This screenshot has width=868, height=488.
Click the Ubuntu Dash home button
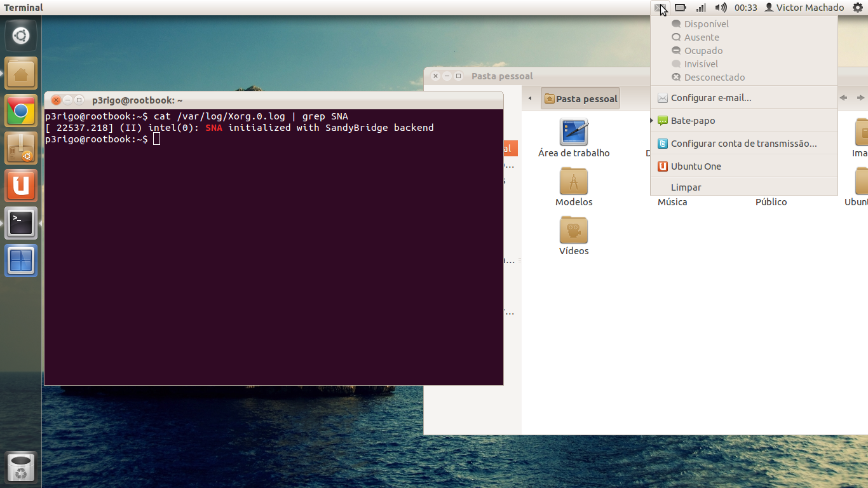coord(21,36)
